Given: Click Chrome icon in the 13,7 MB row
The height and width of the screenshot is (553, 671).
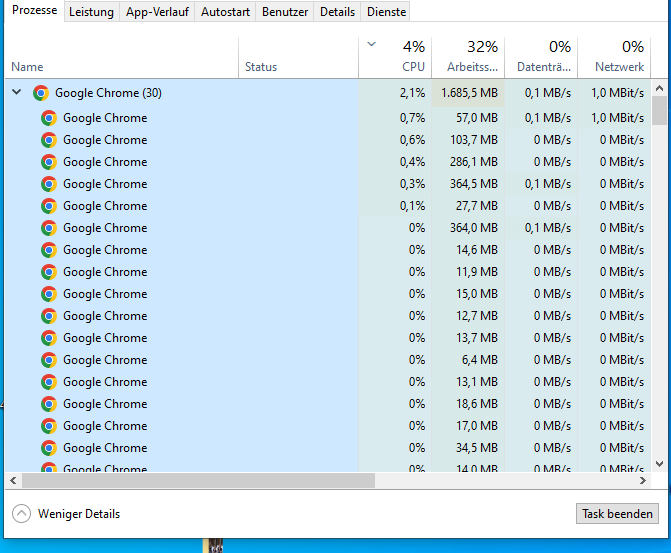Looking at the screenshot, I should coord(49,338).
